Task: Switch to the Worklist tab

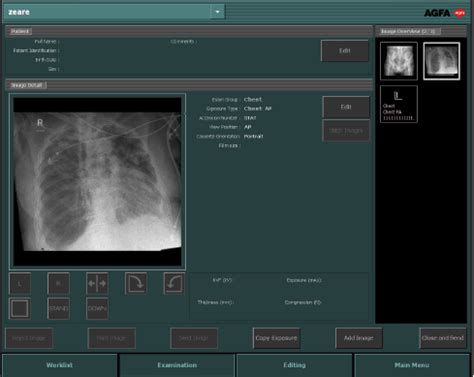Action: (x=60, y=365)
